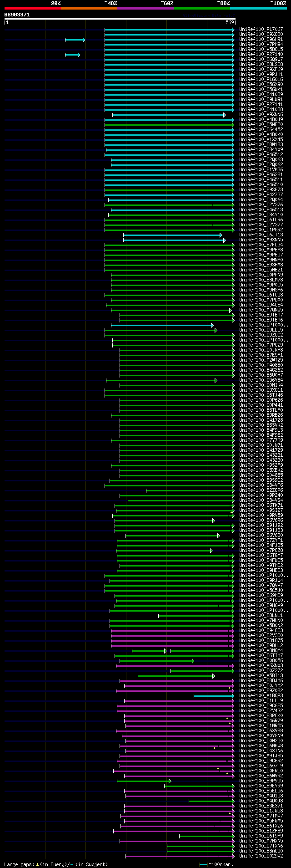The width and height of the screenshot is (291, 868).
Task: Select the UniRef100_B1VK36 label
Action: pos(261,169)
